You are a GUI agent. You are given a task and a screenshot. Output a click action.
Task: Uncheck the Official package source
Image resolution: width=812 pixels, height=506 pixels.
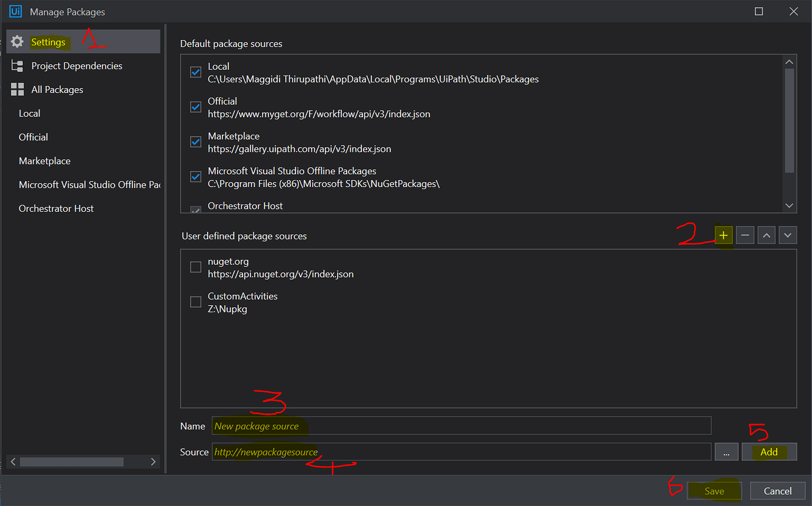click(x=196, y=107)
